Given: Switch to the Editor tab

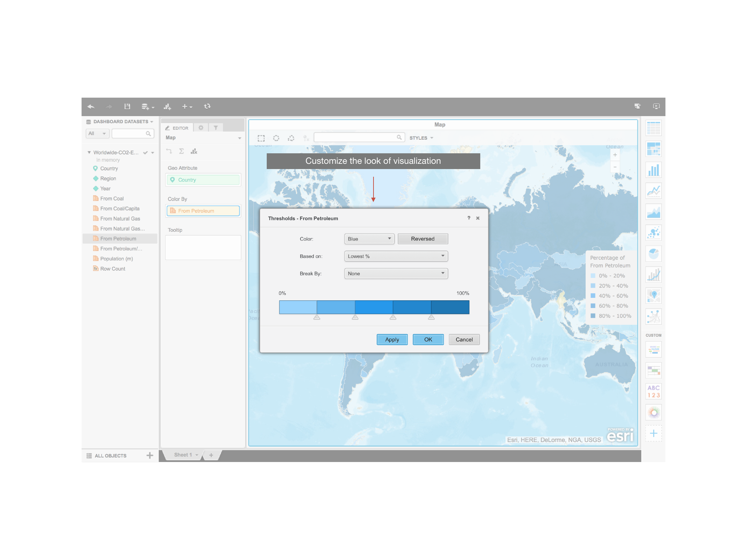Looking at the screenshot, I should 177,128.
